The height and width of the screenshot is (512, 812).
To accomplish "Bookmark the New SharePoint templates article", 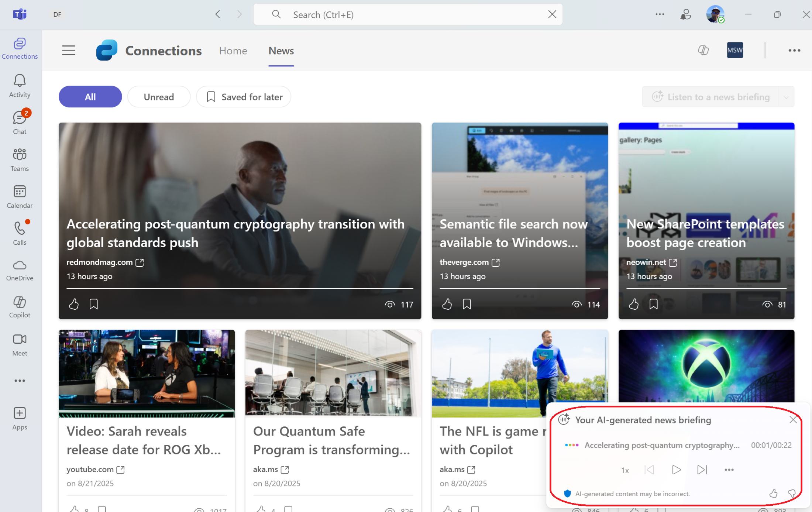I will click(654, 304).
